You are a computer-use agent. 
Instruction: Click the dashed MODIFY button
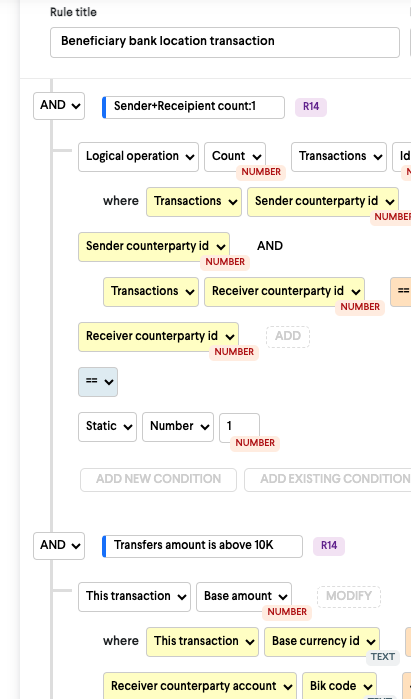pyautogui.click(x=349, y=597)
